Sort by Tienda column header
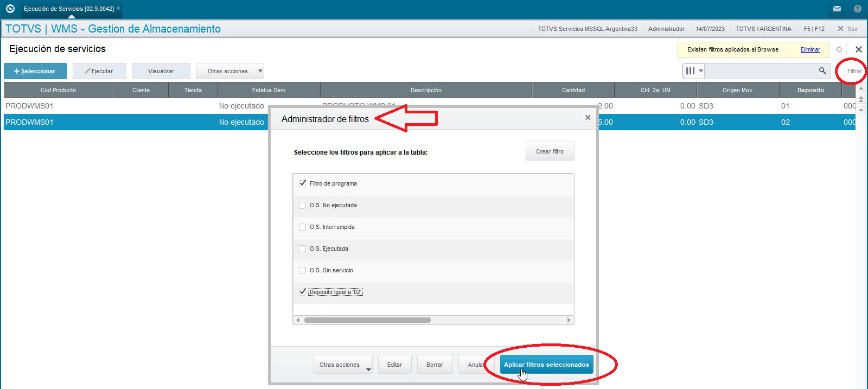Screen dimensions: 868x389 (x=193, y=90)
